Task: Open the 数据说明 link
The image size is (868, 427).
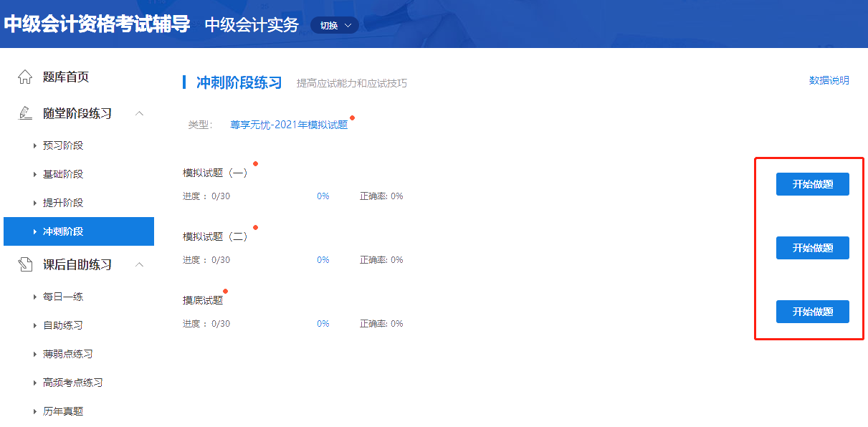Action: (831, 80)
